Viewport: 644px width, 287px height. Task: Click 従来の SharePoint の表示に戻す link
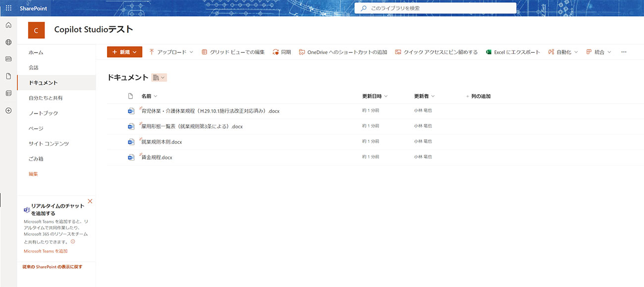(53, 267)
